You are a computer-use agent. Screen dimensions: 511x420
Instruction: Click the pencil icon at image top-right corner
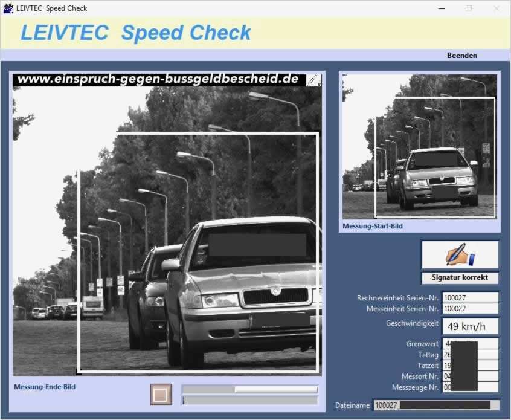coord(314,80)
